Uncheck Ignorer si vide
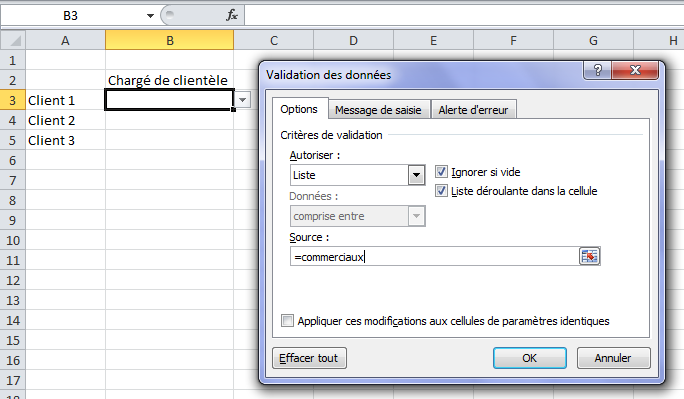This screenshot has width=684, height=399. 441,172
